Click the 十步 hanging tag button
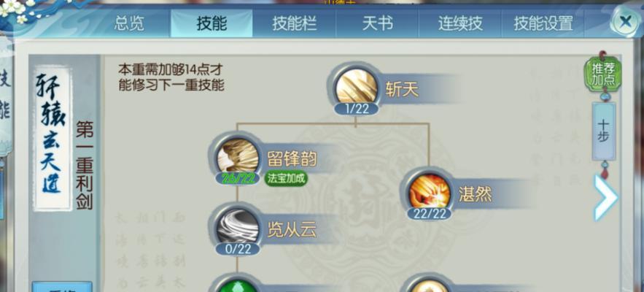The height and width of the screenshot is (292, 644). click(603, 131)
